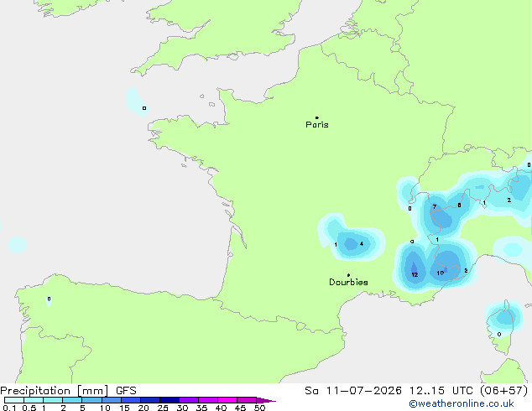Select the 12 mm precipitation value
Screen dimensions: 532x411
coord(415,274)
